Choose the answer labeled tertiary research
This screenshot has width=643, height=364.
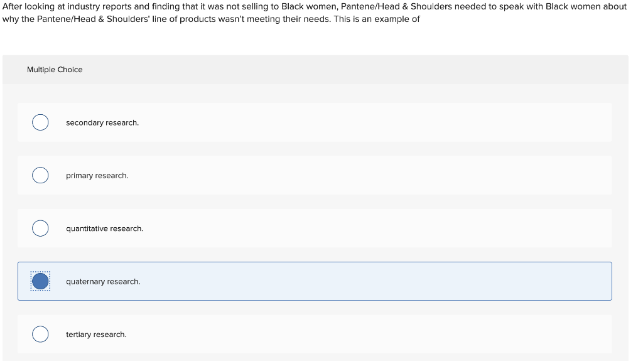coord(95,334)
